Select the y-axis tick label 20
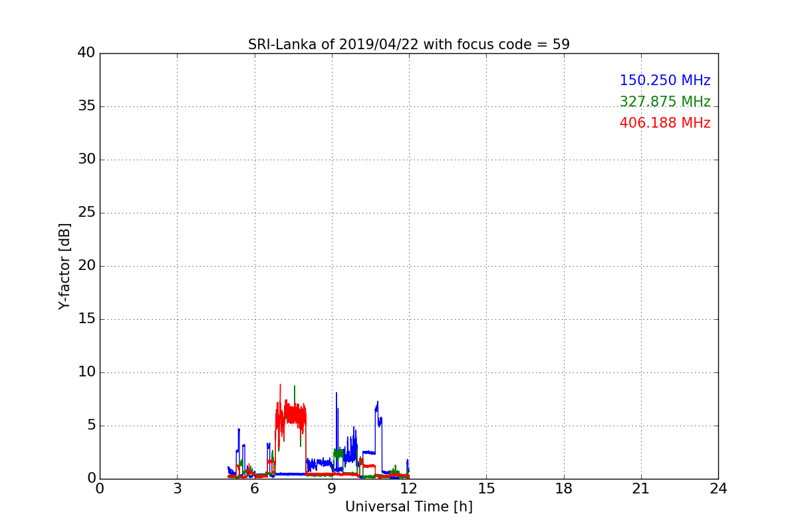 86,266
